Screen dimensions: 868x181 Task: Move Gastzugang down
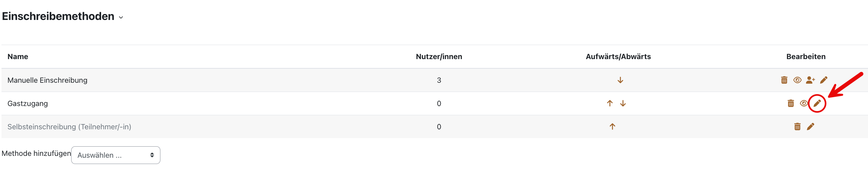click(x=623, y=103)
